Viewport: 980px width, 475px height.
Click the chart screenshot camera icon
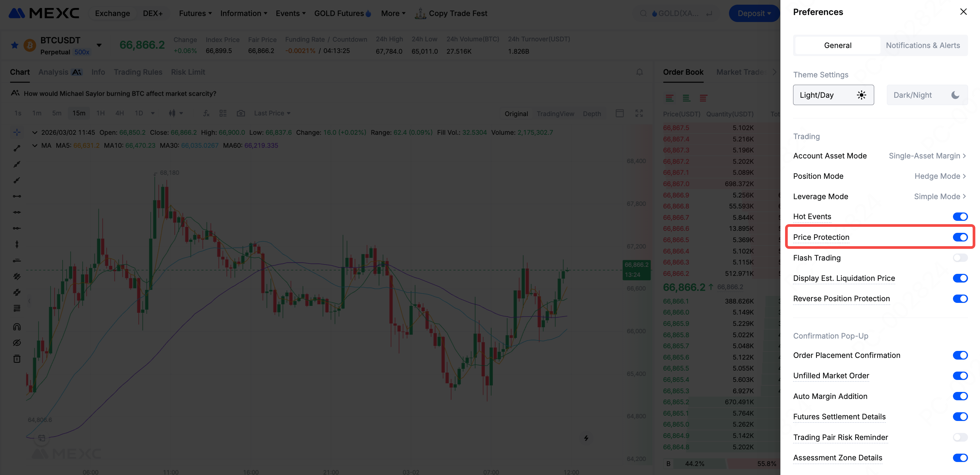point(240,113)
